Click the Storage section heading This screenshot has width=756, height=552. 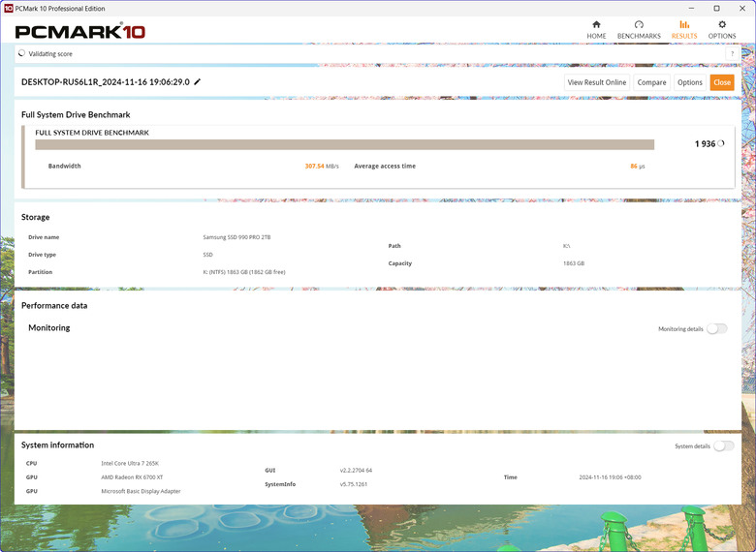point(35,217)
